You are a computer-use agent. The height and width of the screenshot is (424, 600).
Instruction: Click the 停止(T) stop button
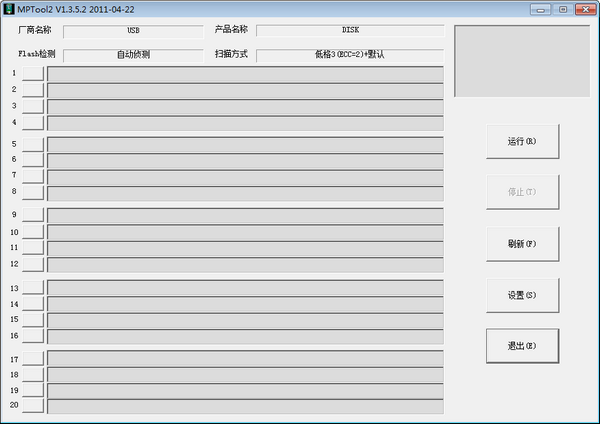pos(522,192)
